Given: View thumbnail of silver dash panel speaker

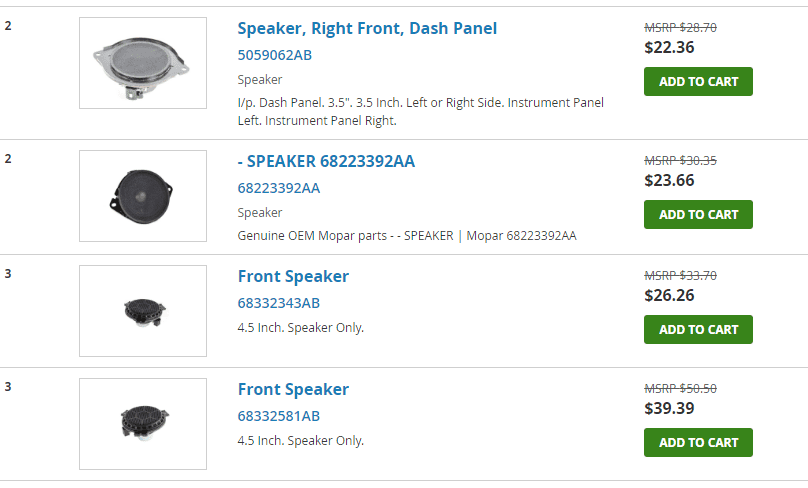Looking at the screenshot, I should pyautogui.click(x=143, y=63).
